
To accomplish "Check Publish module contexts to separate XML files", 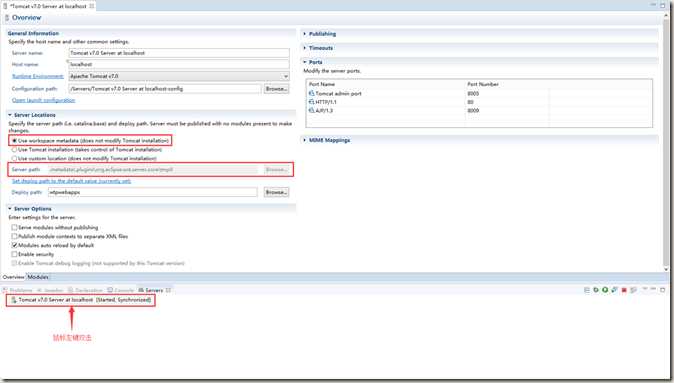I will point(15,236).
